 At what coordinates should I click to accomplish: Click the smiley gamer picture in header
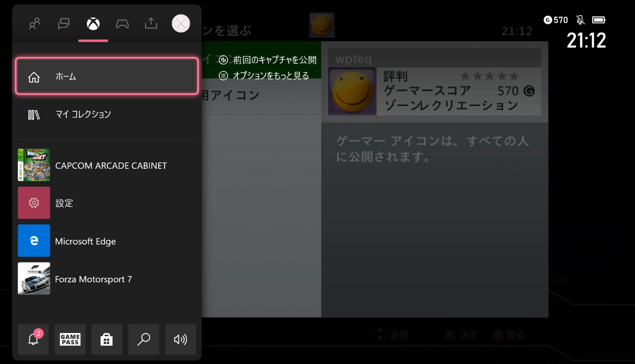[322, 25]
